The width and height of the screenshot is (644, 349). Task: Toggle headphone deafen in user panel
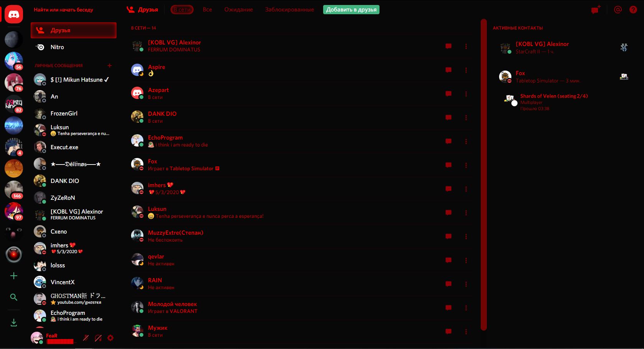click(98, 338)
